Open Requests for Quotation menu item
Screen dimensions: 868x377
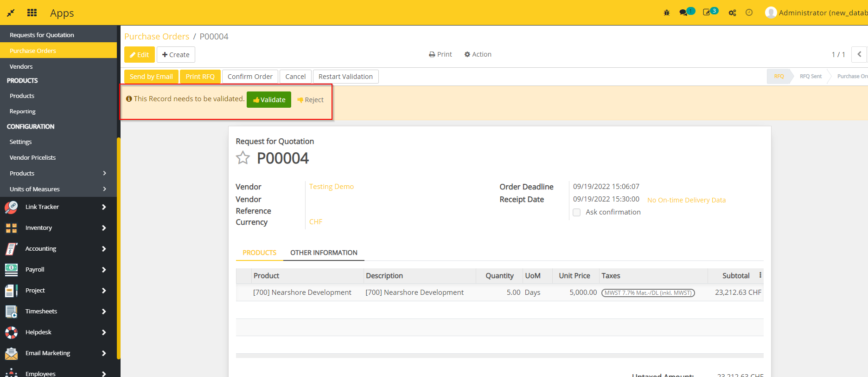[42, 35]
